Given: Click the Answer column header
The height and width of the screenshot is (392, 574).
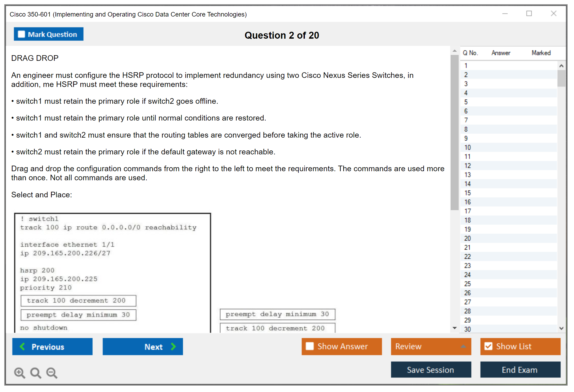Looking at the screenshot, I should point(501,53).
